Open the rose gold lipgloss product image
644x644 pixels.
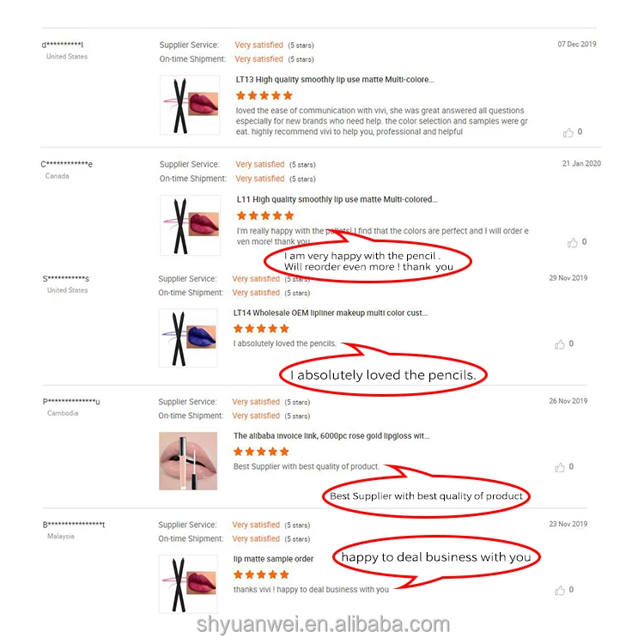click(188, 461)
